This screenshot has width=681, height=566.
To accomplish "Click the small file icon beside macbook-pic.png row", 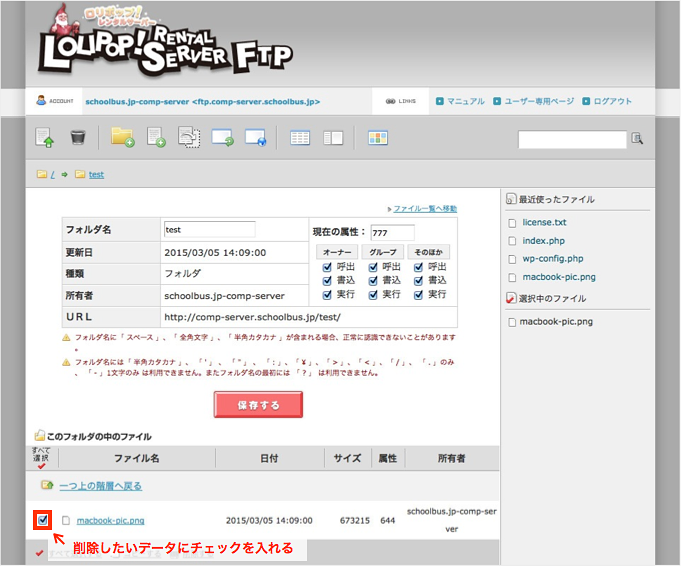I will pyautogui.click(x=66, y=520).
